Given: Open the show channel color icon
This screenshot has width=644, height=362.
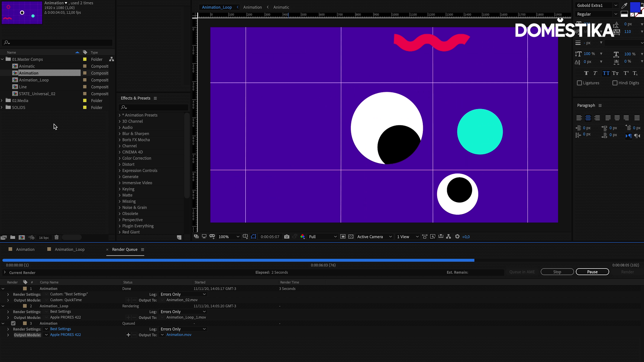Looking at the screenshot, I should tap(303, 237).
